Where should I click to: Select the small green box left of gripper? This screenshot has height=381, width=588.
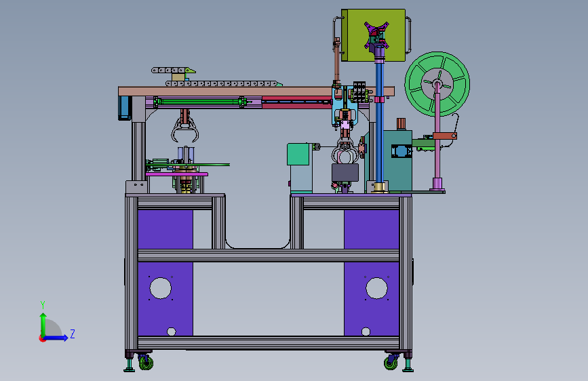[x=298, y=154]
